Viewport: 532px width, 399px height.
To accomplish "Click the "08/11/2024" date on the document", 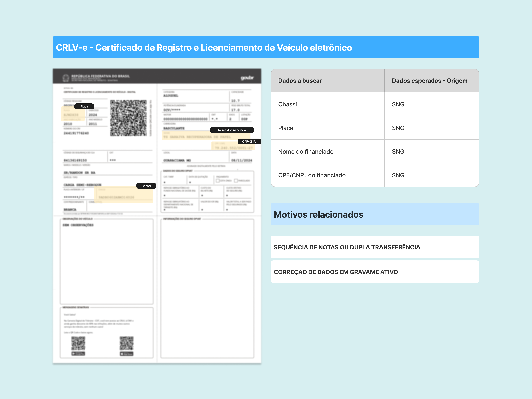I will [242, 160].
